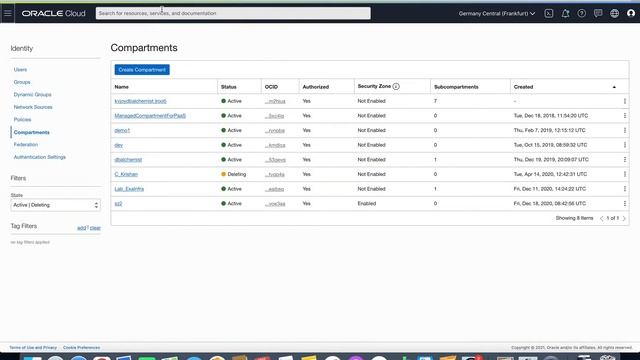The height and width of the screenshot is (360, 640).
Task: Open actions menu for ManagedCompartmentForPaaS row
Action: pyautogui.click(x=624, y=116)
